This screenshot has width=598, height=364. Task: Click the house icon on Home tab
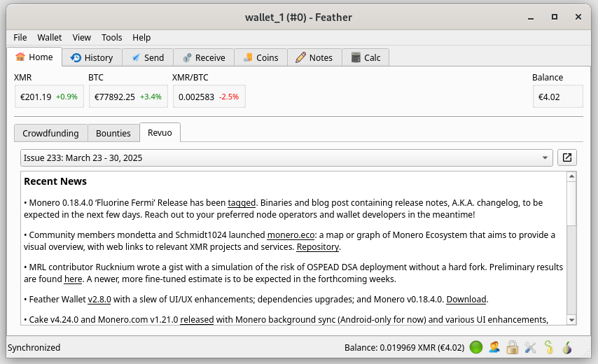tap(20, 57)
